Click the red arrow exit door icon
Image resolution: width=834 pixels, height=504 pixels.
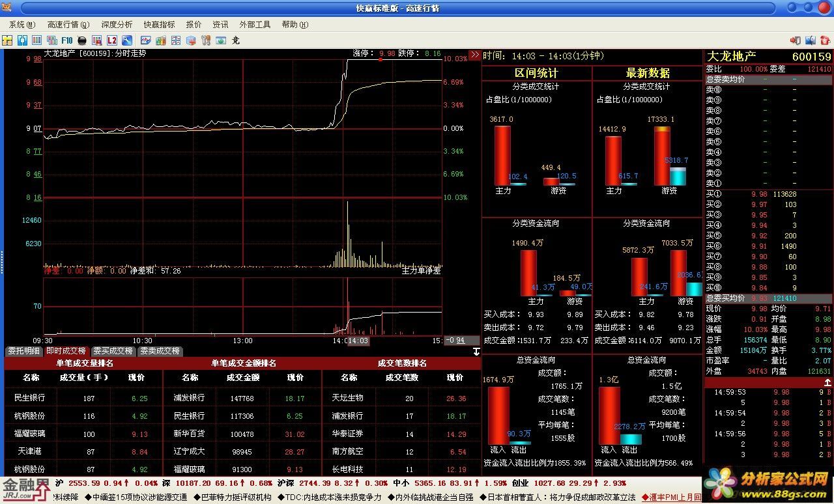[795, 40]
